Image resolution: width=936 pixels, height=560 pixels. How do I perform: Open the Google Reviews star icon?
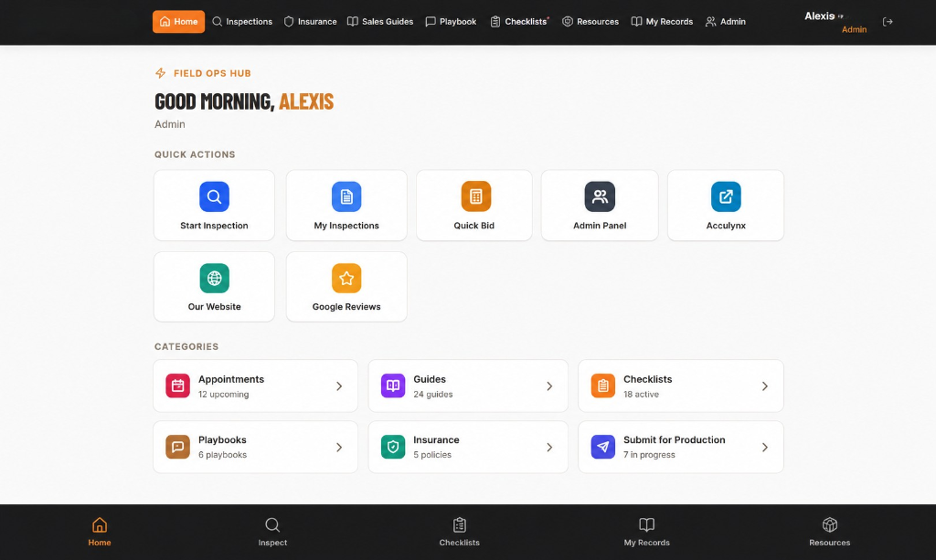[x=346, y=278]
